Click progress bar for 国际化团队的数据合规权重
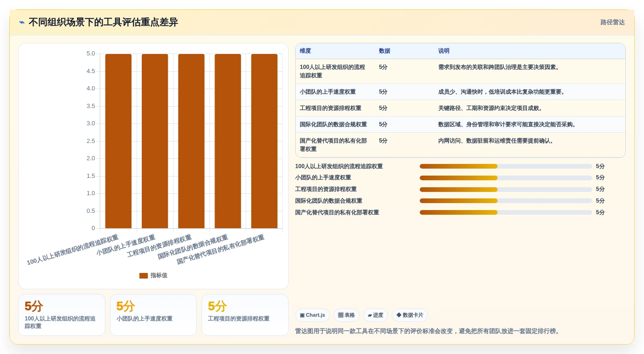 tap(506, 201)
